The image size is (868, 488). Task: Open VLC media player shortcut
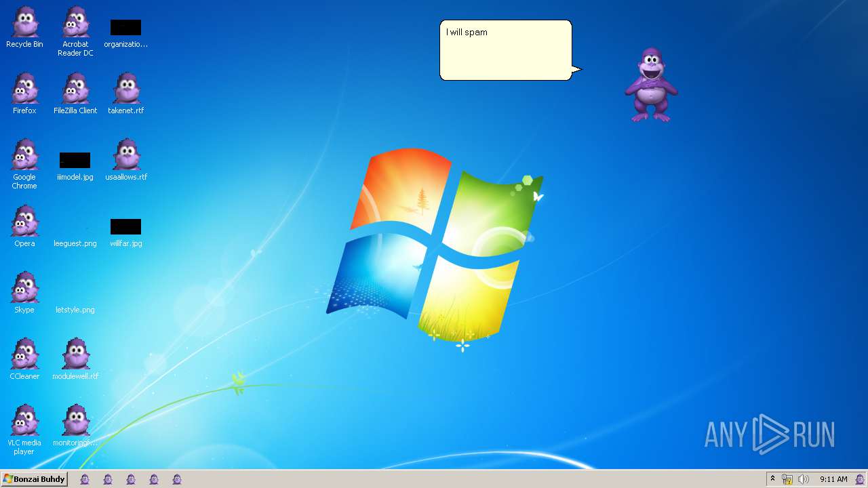click(24, 430)
